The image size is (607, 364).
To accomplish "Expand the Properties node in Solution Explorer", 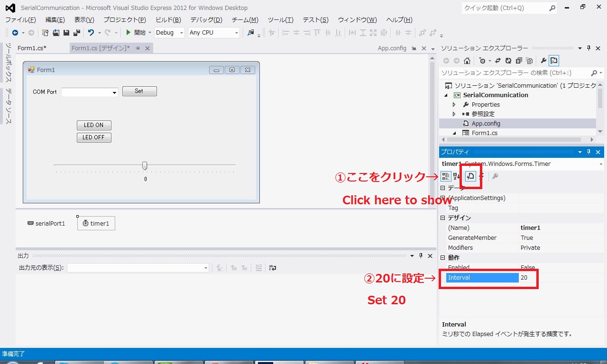I will (x=454, y=105).
